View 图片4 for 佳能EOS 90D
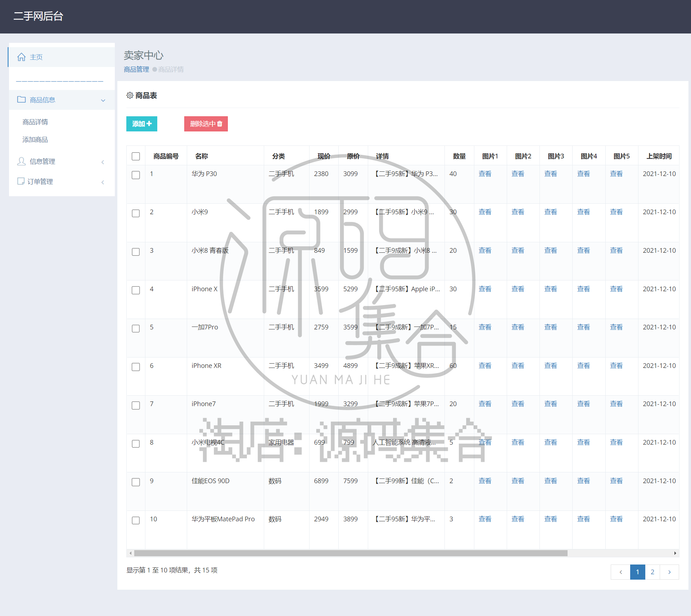 coord(584,481)
